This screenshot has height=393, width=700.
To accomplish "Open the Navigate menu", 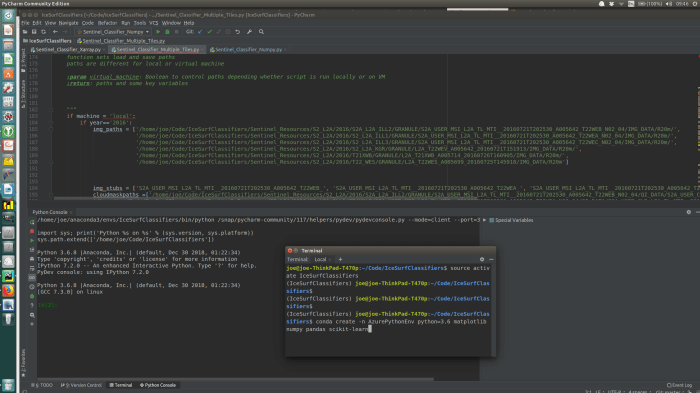I will pos(68,23).
